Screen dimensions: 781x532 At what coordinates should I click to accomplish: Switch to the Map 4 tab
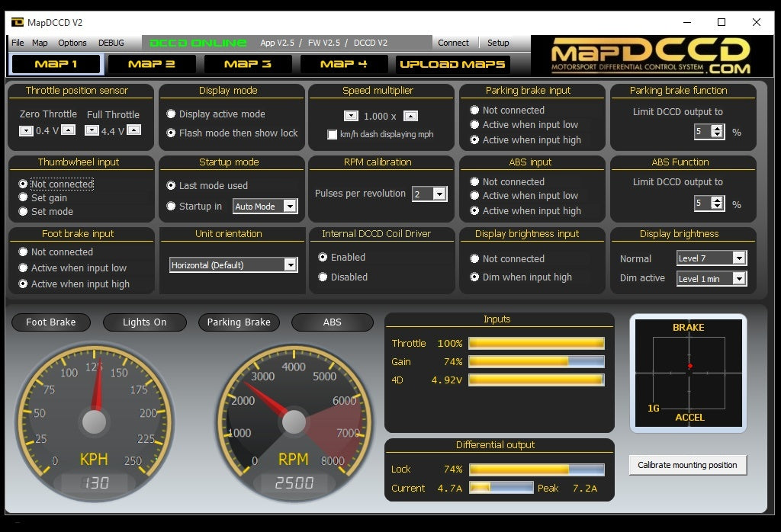pyautogui.click(x=344, y=64)
